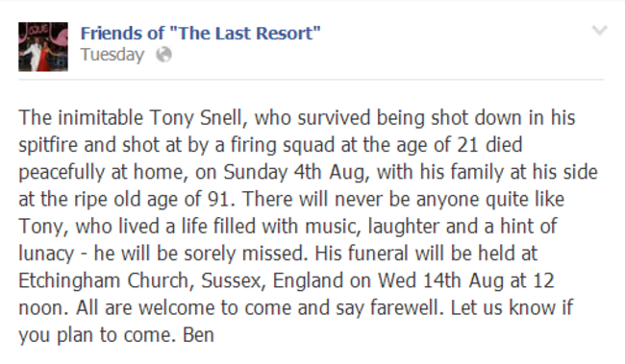This screenshot has height=364, width=625.
Task: Click the word spitfire in the post
Action: (x=48, y=145)
